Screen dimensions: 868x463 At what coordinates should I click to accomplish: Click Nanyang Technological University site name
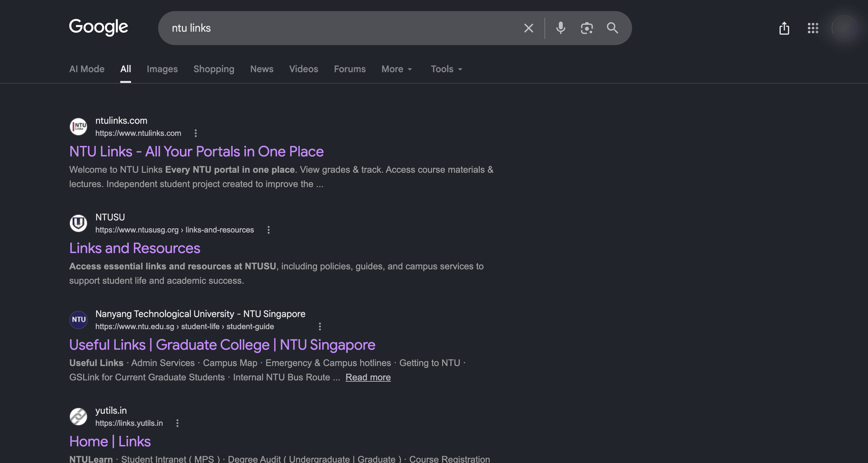tap(200, 314)
